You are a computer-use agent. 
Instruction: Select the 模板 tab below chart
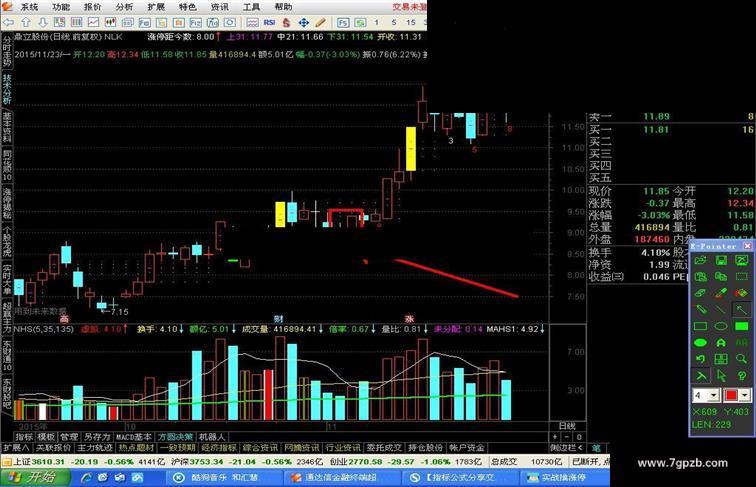(x=46, y=437)
